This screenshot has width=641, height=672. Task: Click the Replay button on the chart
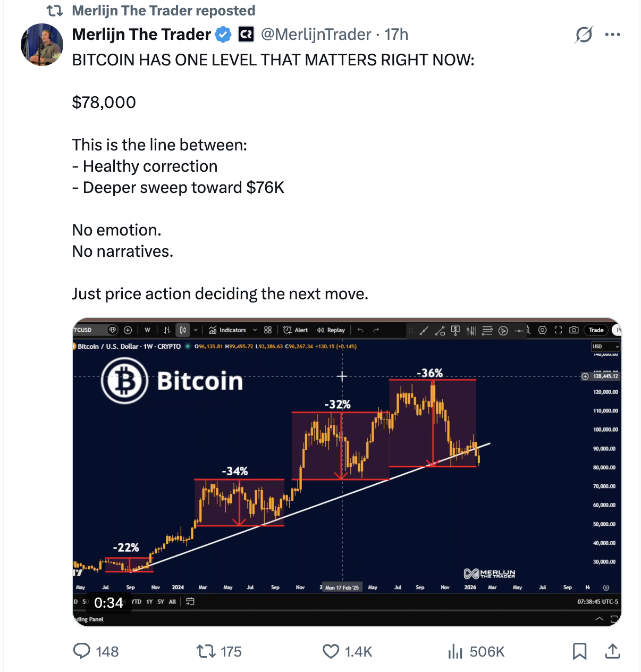tap(331, 330)
